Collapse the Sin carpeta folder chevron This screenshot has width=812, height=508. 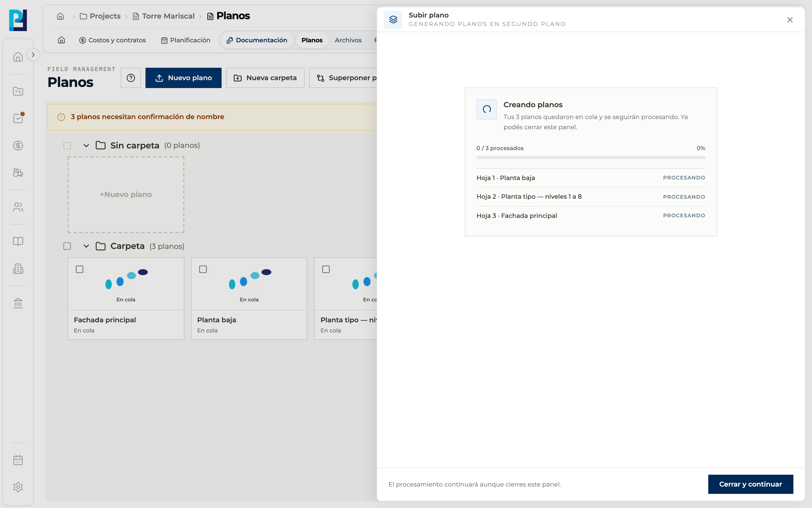[86, 145]
